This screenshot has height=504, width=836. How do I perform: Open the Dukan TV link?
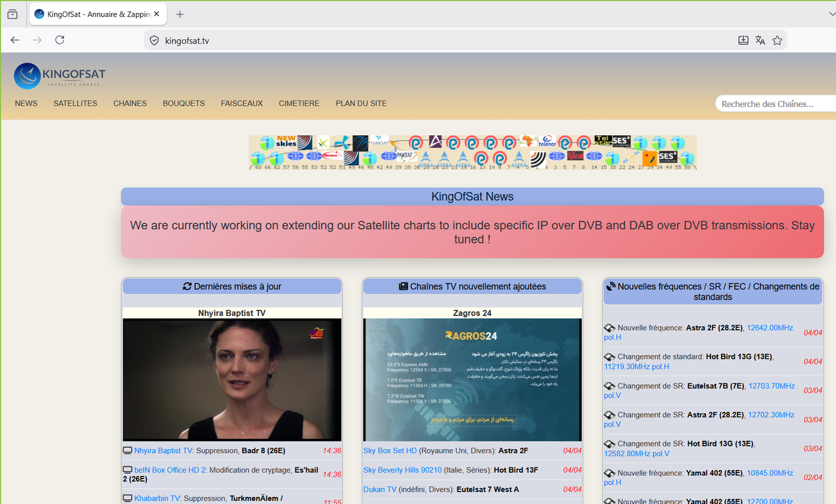coord(380,489)
